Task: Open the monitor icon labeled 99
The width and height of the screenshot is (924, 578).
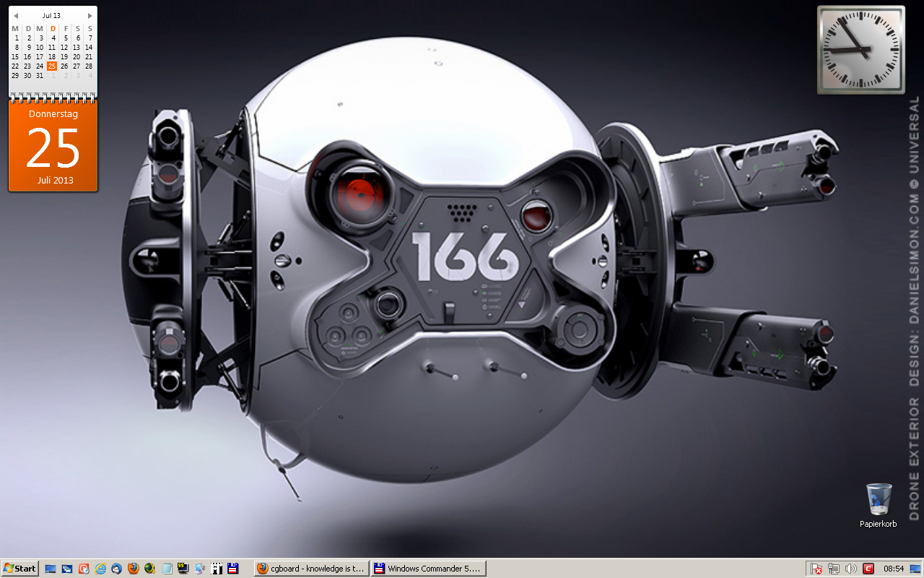Action: [x=183, y=569]
